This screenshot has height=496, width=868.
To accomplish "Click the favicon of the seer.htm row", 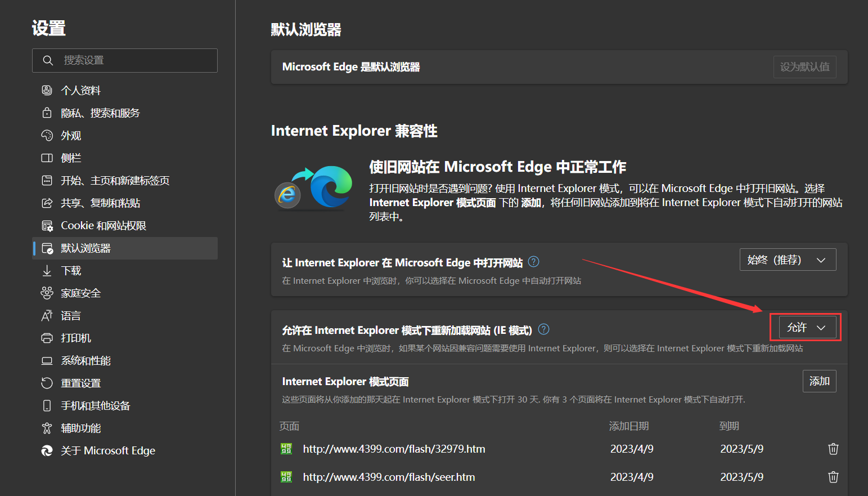I will coord(286,477).
